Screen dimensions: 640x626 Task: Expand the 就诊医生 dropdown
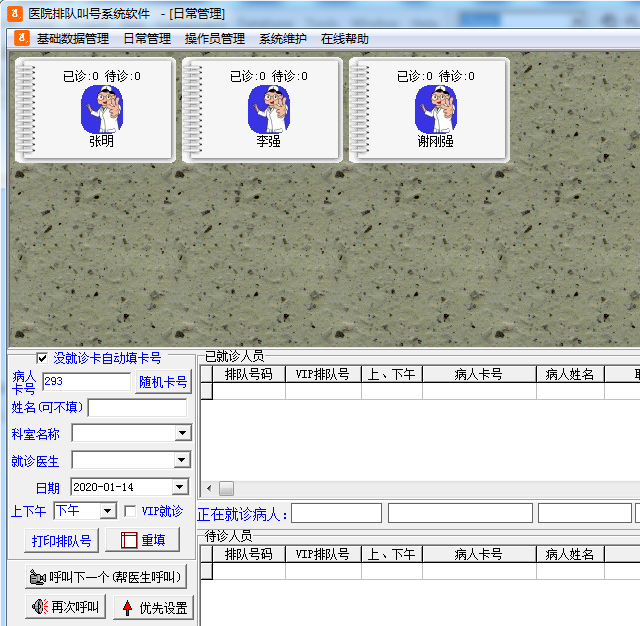[x=182, y=460]
